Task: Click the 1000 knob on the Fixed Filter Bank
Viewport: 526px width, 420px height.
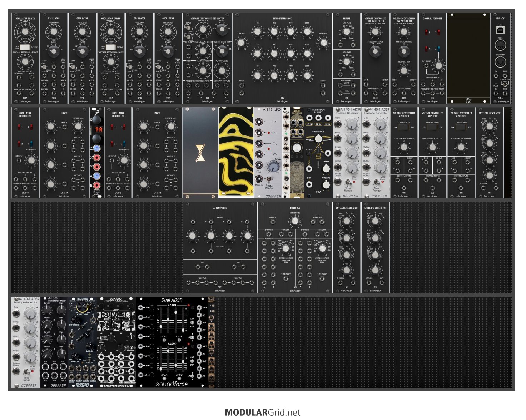Action: coord(291,32)
